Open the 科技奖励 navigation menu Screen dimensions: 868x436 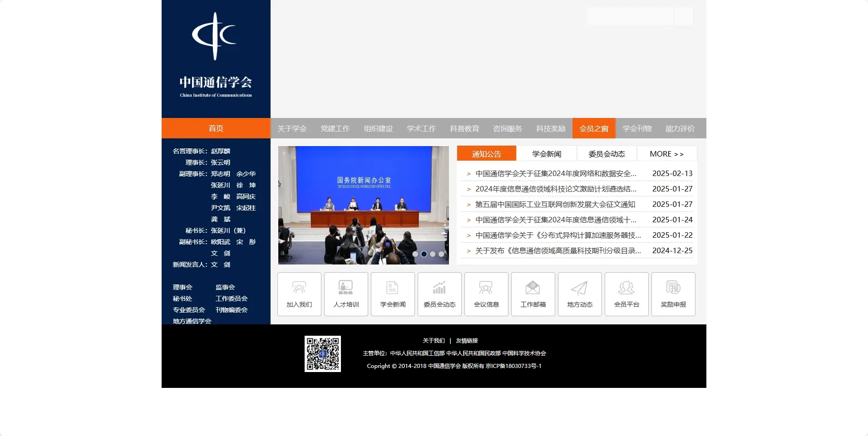[x=550, y=128]
